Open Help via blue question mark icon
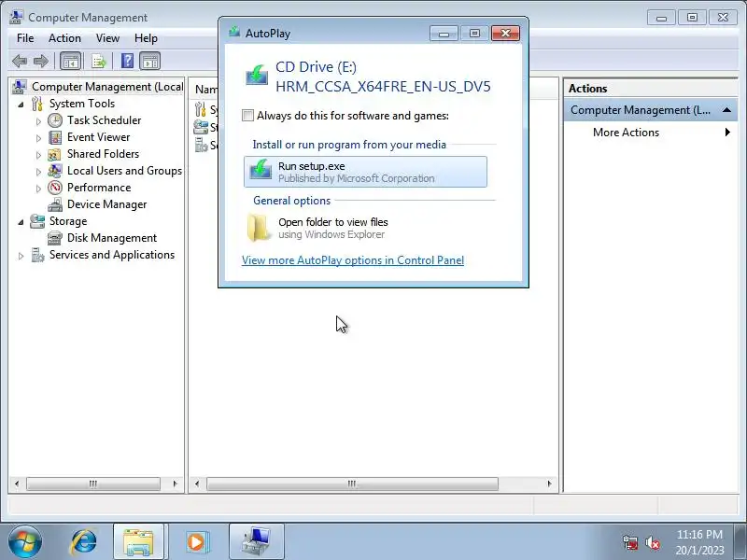747x560 pixels. coord(127,61)
